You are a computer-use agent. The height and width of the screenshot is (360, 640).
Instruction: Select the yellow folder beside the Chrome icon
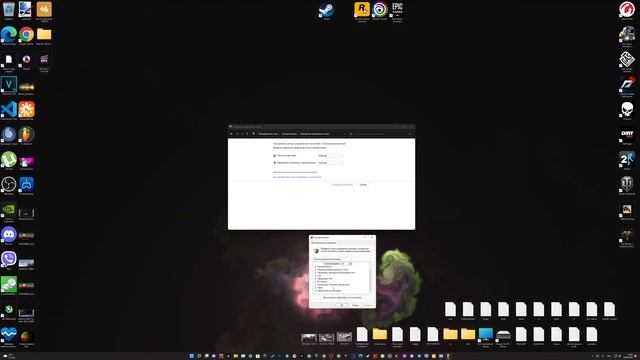point(44,34)
